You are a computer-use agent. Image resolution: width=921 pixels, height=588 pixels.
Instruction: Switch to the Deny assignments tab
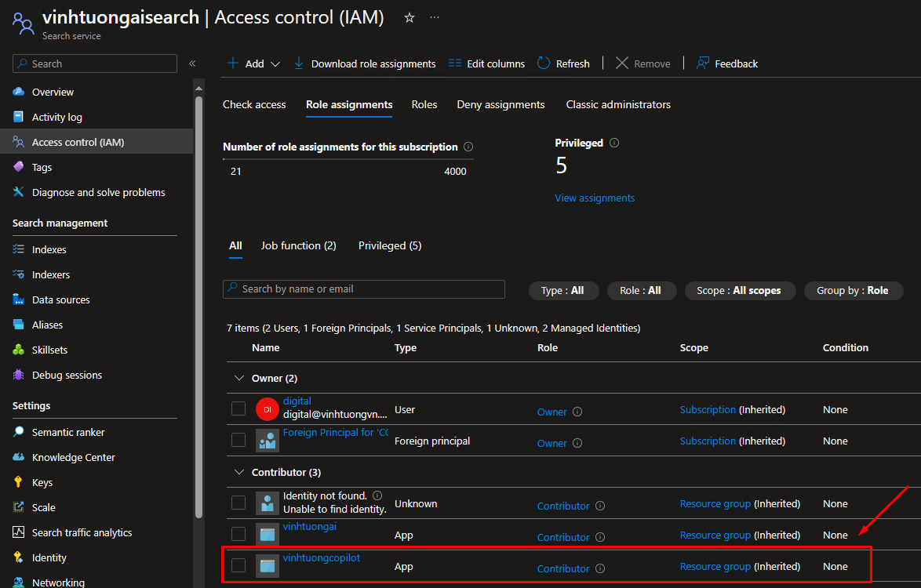coord(500,104)
